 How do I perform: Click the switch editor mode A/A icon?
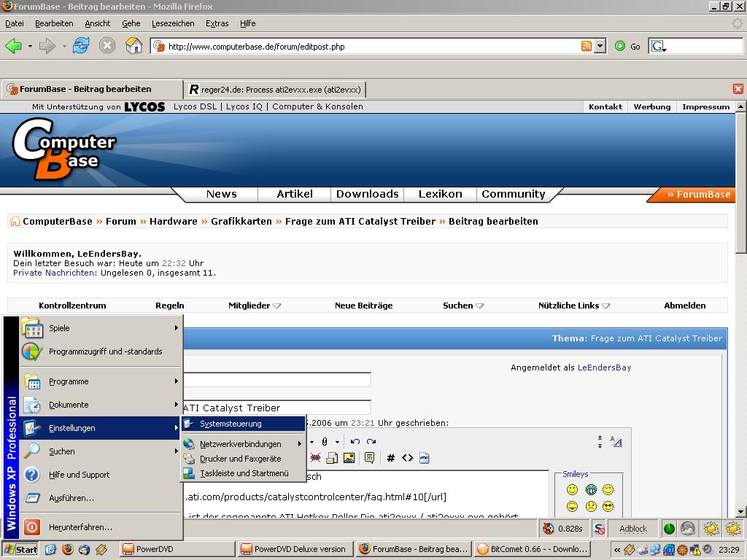click(x=616, y=442)
